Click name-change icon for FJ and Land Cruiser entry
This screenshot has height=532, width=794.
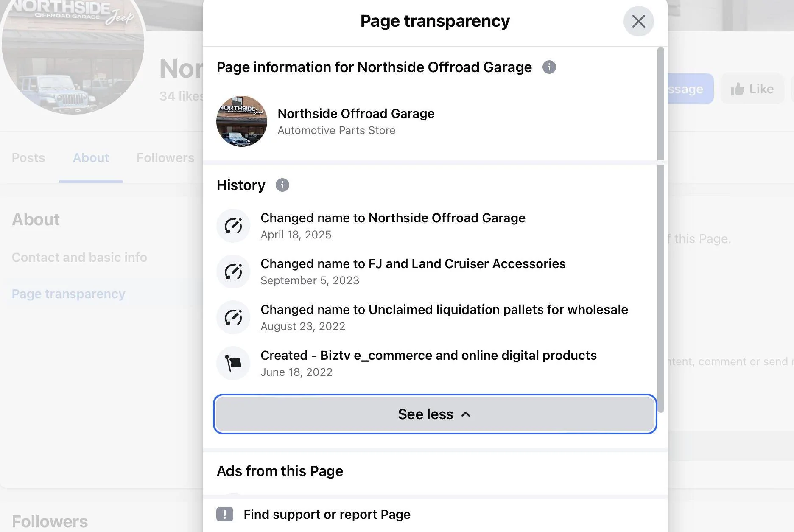[233, 272]
